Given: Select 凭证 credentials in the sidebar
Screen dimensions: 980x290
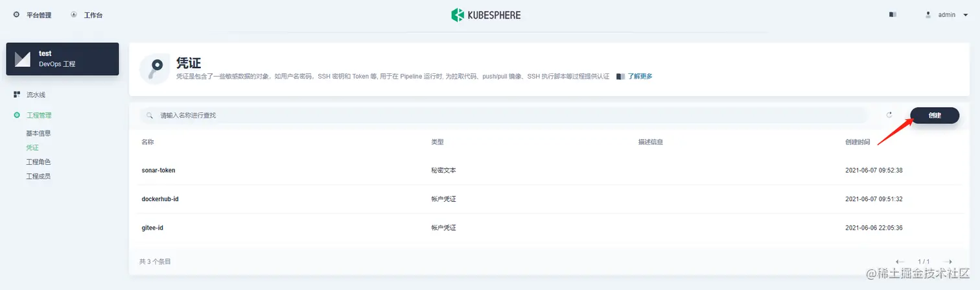Looking at the screenshot, I should (32, 147).
